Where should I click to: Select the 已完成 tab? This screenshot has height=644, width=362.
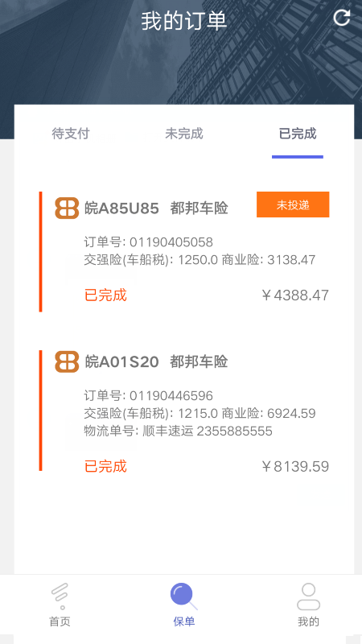pyautogui.click(x=298, y=134)
